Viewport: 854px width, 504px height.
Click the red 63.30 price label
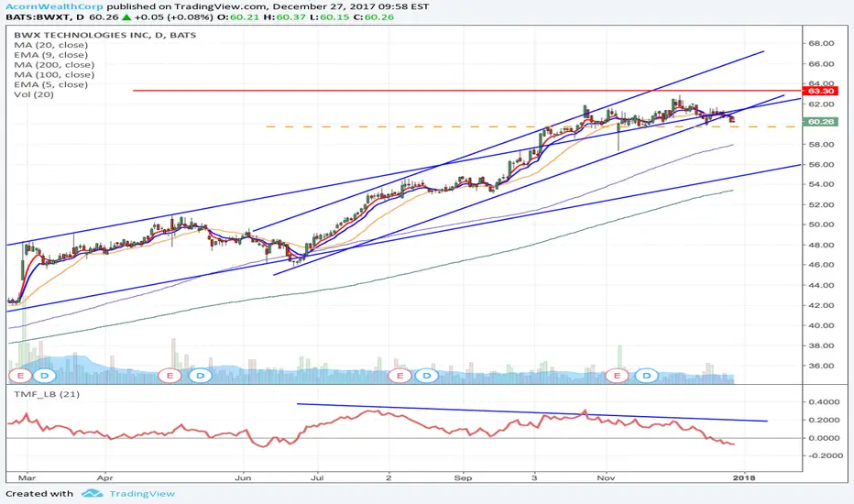pos(820,91)
